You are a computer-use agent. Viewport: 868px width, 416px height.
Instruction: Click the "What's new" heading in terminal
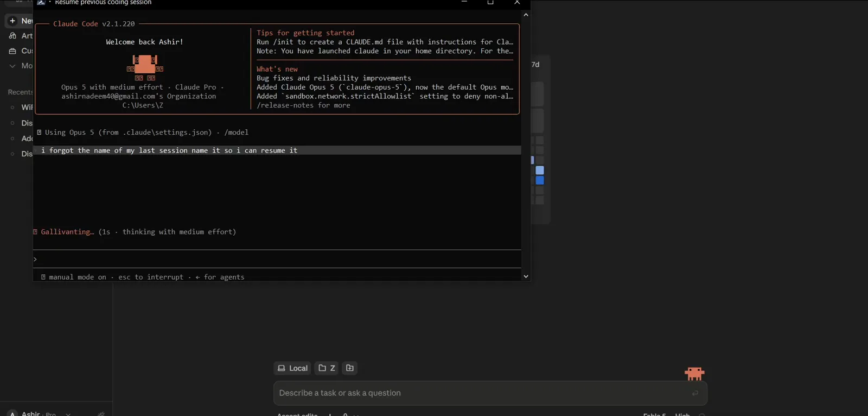coord(277,70)
